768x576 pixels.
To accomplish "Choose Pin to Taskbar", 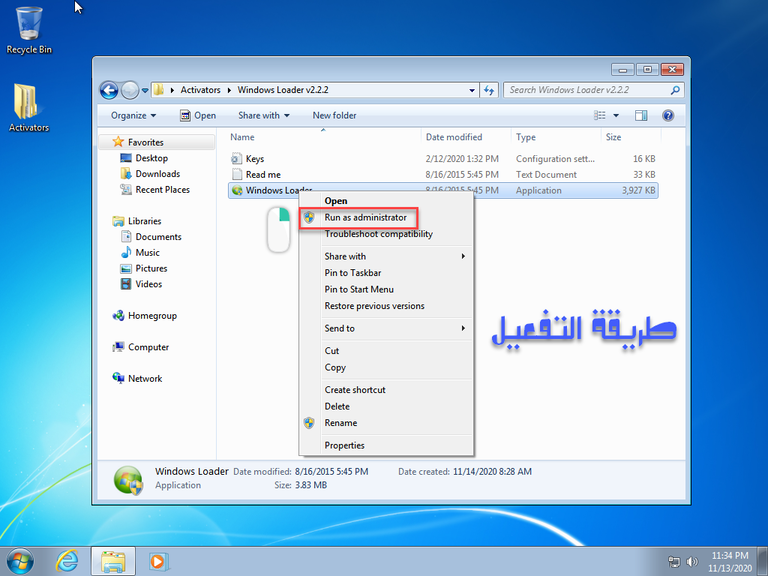I will coord(386,273).
